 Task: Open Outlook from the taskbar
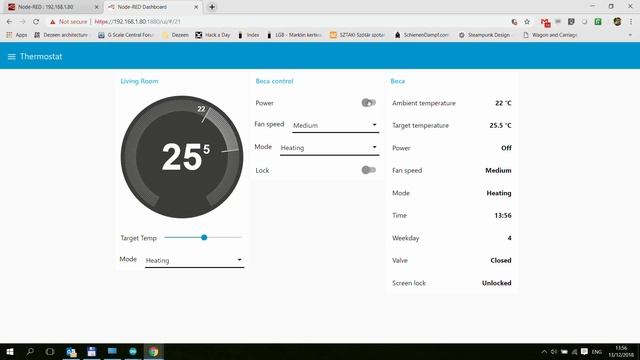(71, 351)
